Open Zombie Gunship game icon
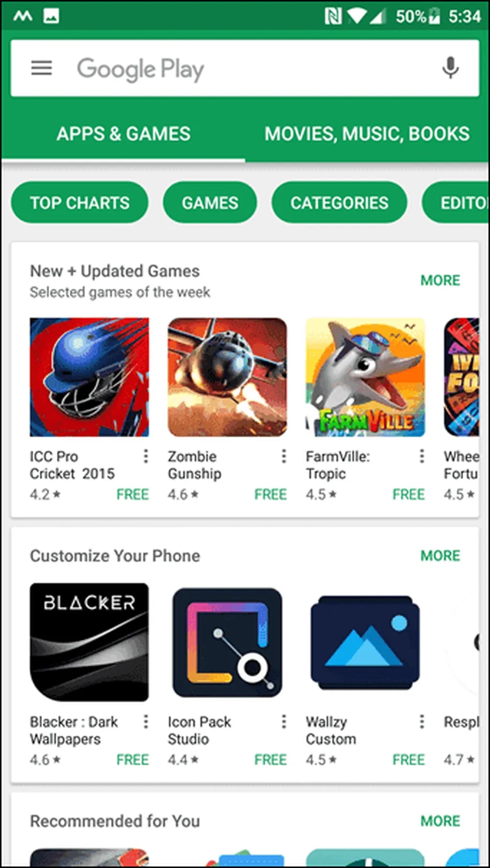The height and width of the screenshot is (868, 490). pos(227,377)
